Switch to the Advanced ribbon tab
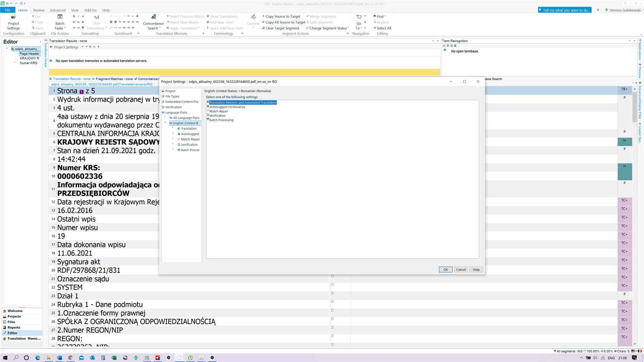644x362 pixels. (58, 10)
